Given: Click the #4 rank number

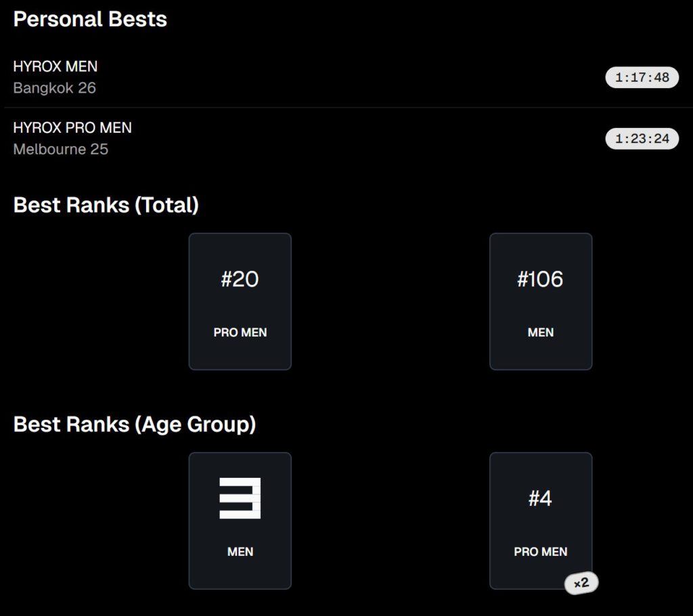Looking at the screenshot, I should [x=540, y=499].
